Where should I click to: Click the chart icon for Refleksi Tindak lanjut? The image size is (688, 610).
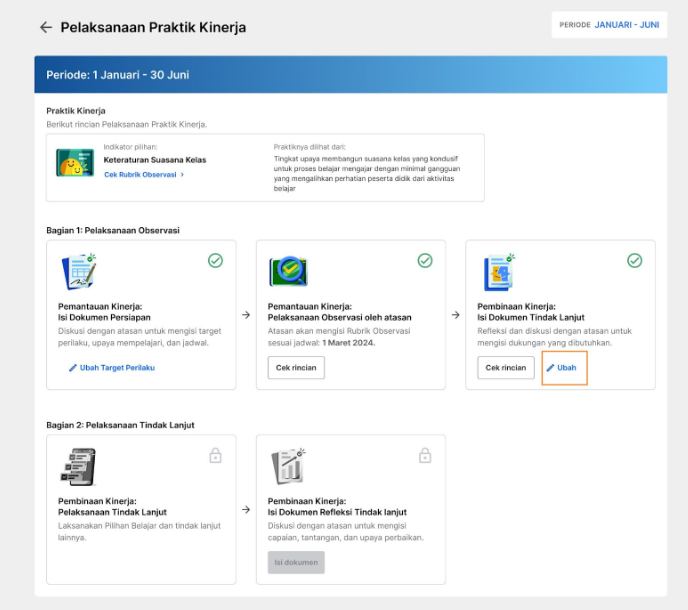288,466
